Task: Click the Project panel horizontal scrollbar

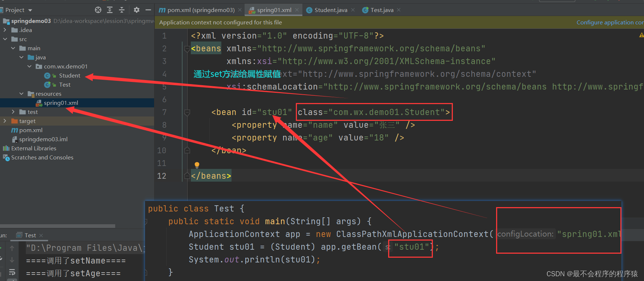Action: pos(57,226)
